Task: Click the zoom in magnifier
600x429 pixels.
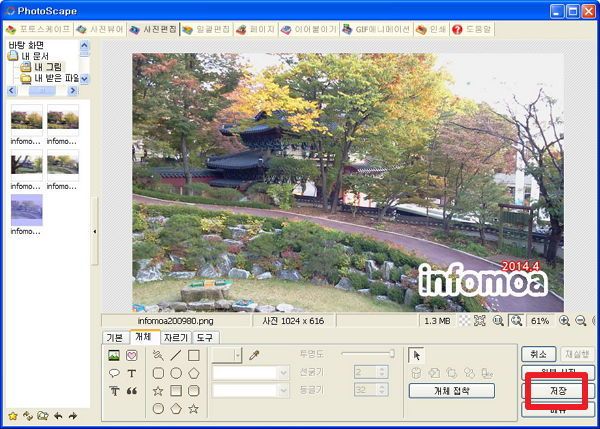Action: tap(564, 321)
